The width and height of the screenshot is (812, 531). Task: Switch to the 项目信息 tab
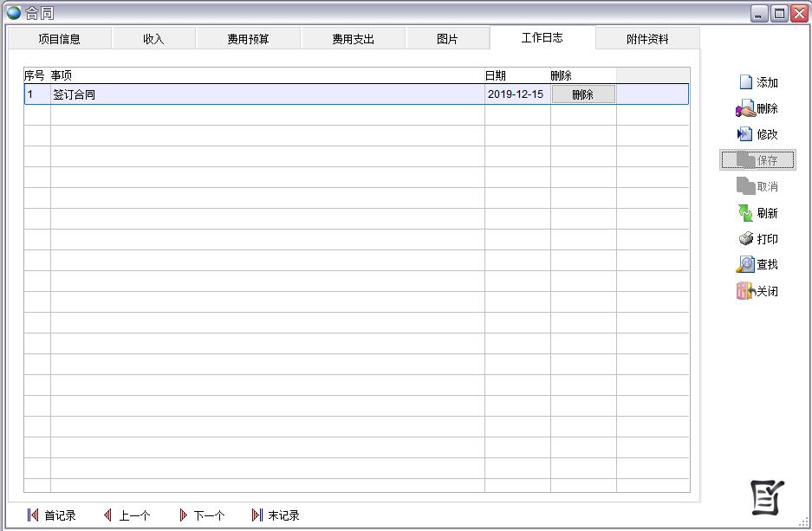[60, 39]
